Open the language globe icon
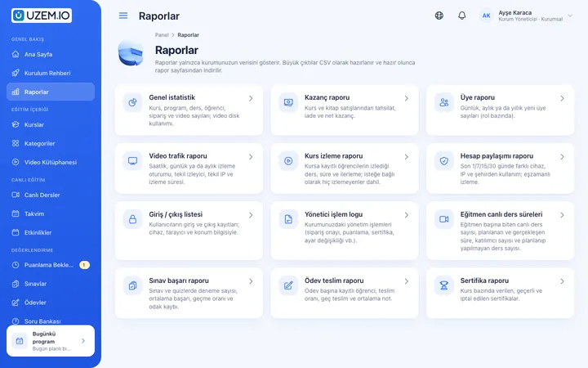Image resolution: width=588 pixels, height=368 pixels. [x=439, y=16]
